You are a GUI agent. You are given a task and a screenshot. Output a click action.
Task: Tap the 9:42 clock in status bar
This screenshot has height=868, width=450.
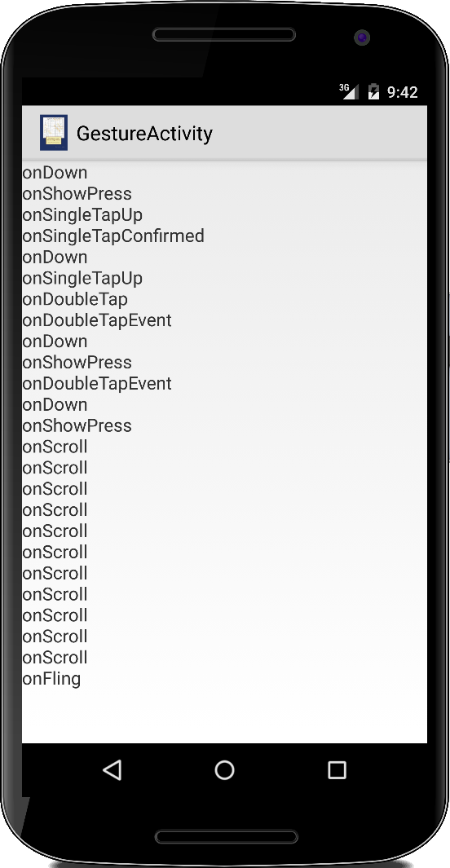coord(403,92)
